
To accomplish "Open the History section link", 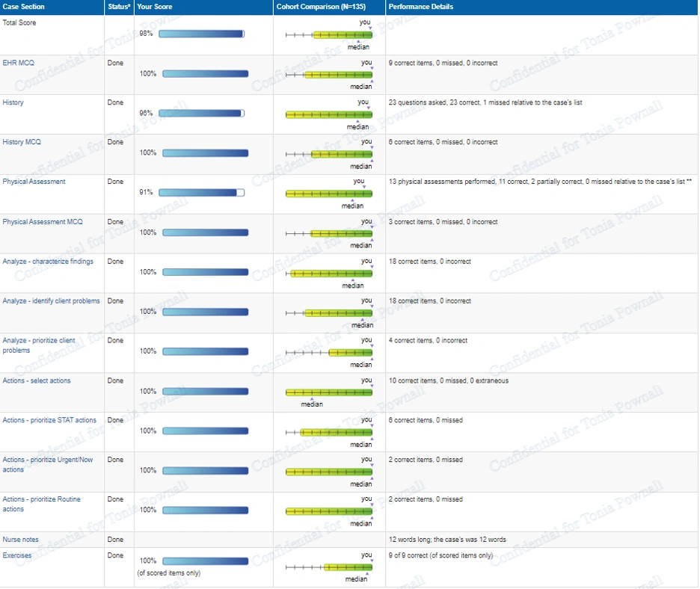I will click(13, 102).
